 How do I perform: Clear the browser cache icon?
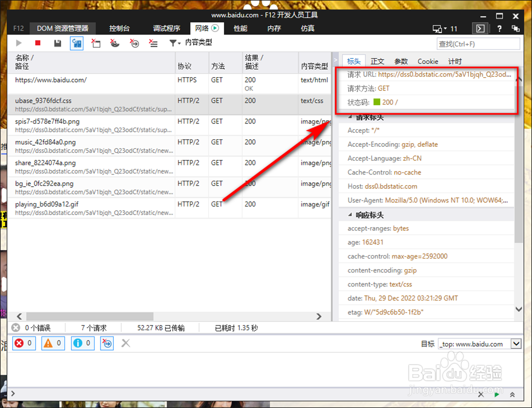pyautogui.click(x=96, y=43)
